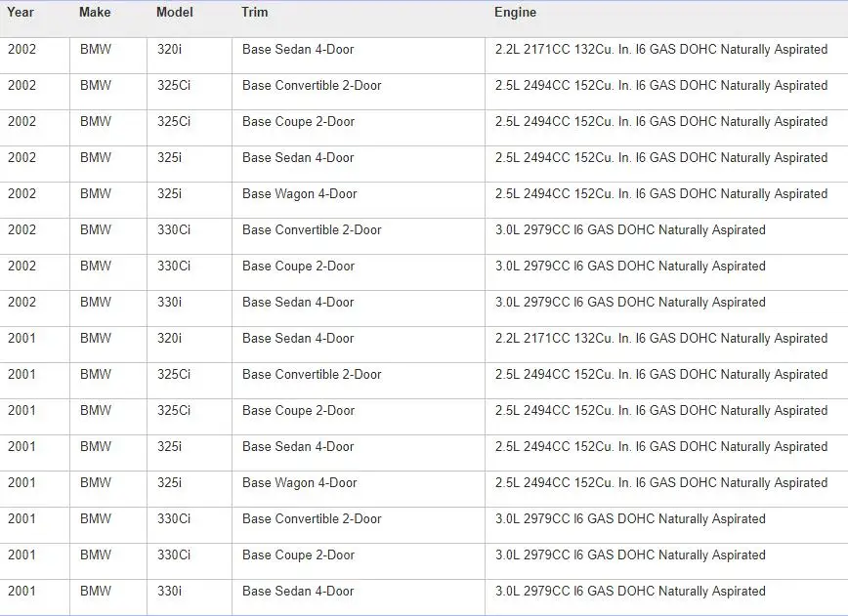Click Base Convertible 2-Door trim of 2002 325Ci
The width and height of the screenshot is (848, 616).
312,85
